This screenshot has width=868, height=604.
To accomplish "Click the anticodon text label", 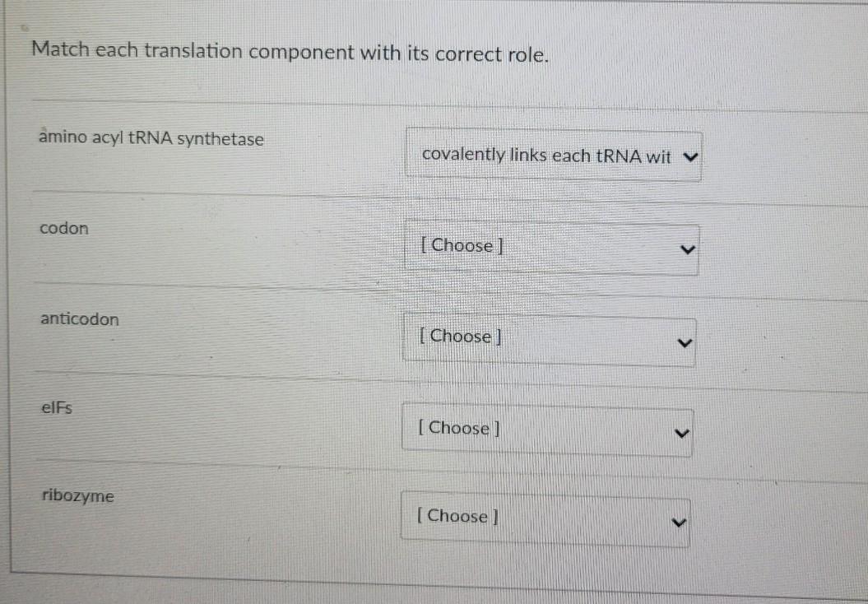I will (x=78, y=320).
